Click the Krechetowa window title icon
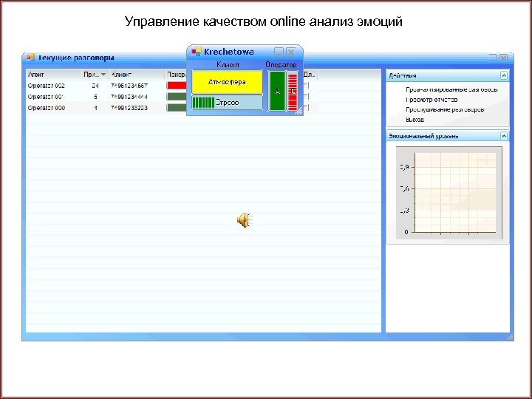This screenshot has height=399, width=532. pos(197,52)
